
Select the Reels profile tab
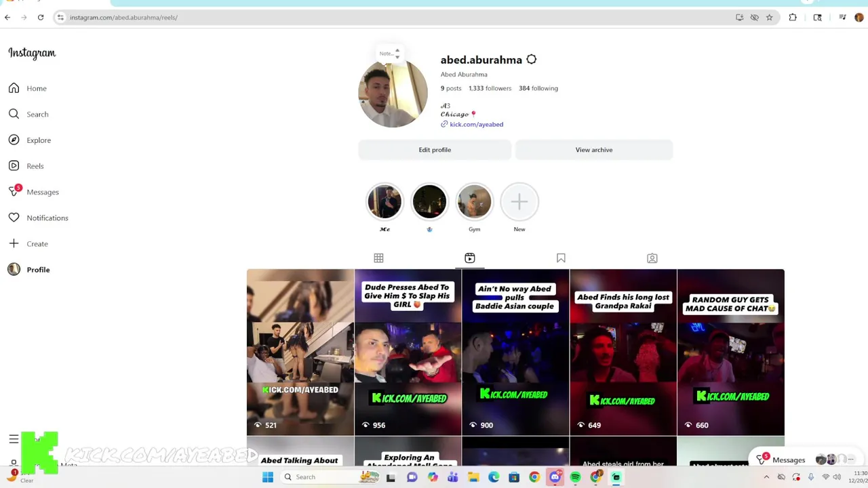(x=470, y=258)
